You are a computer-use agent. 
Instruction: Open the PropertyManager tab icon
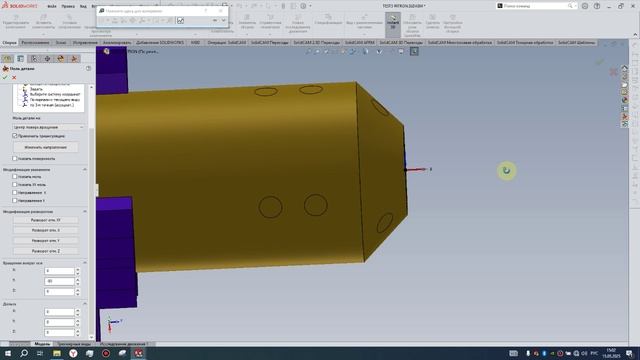(x=20, y=59)
